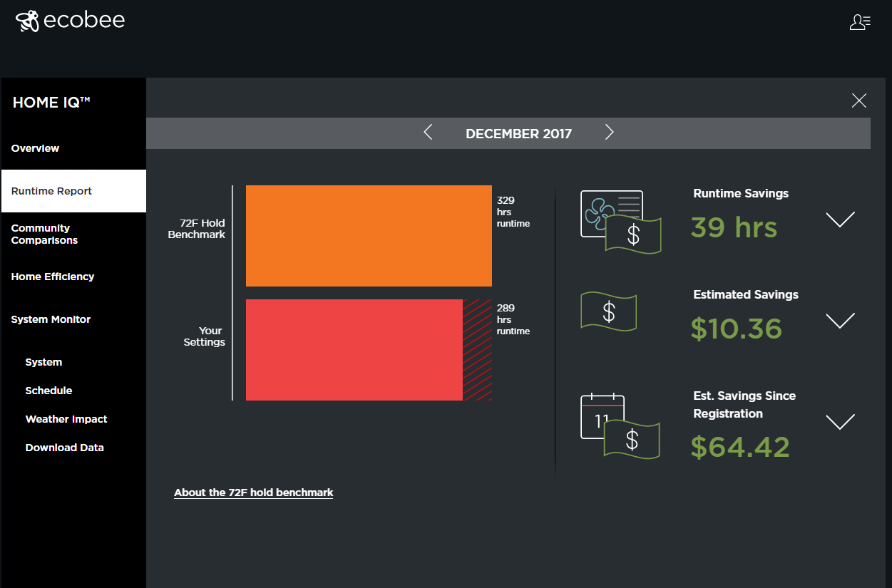
Task: Navigate to Home Efficiency
Action: tap(53, 277)
